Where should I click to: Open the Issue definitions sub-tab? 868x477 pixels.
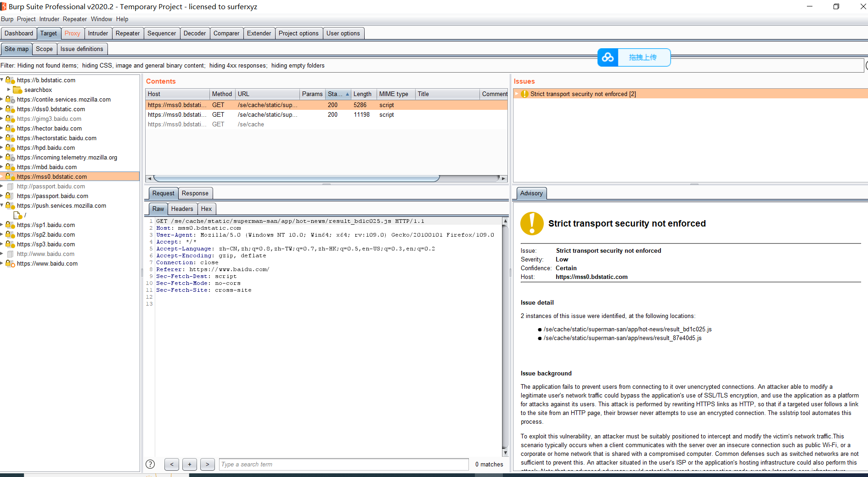(82, 49)
